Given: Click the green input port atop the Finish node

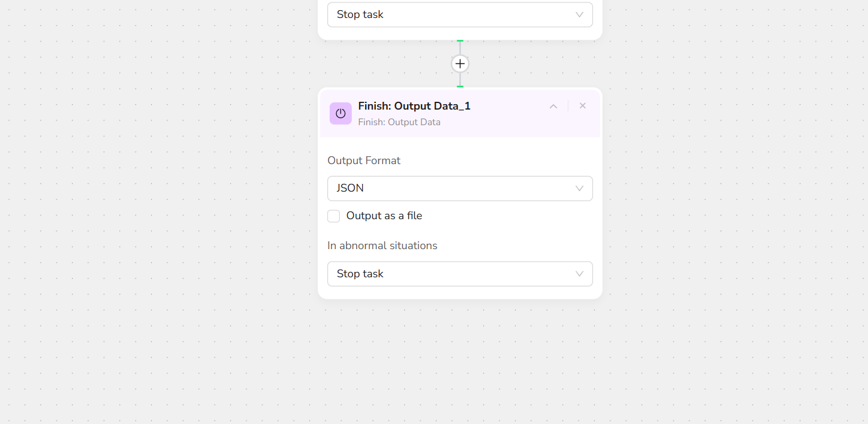Looking at the screenshot, I should (460, 87).
